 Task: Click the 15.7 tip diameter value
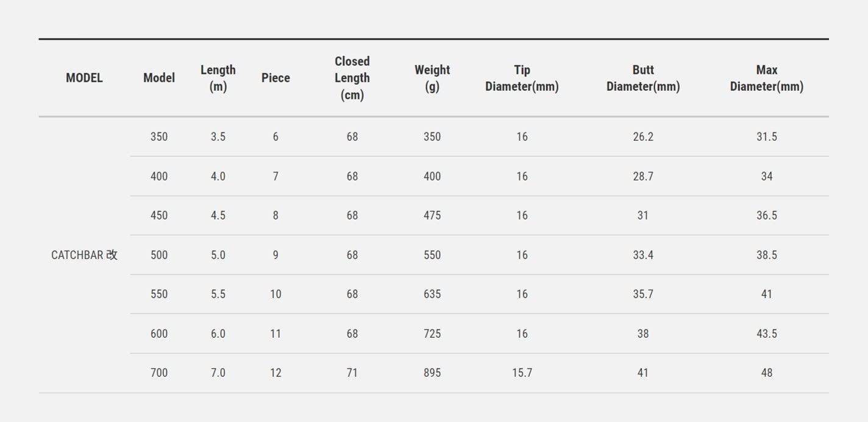pyautogui.click(x=522, y=373)
